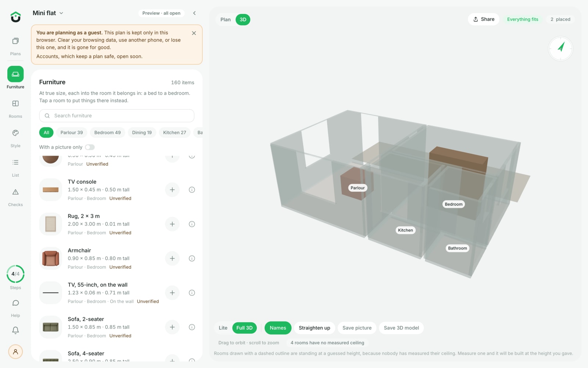588x368 pixels.
Task: Filter furniture by Parlour 39
Action: point(72,132)
